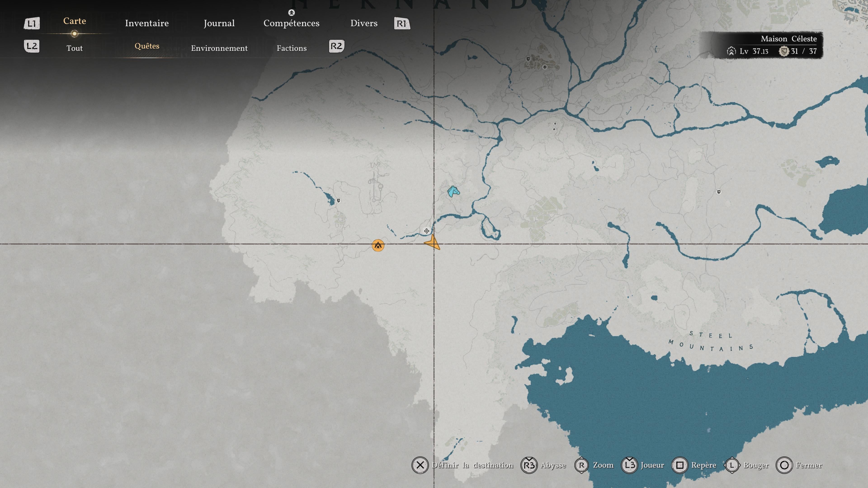Click the Abysse prompt label
Viewport: 868px width, 488px height.
[x=553, y=465]
